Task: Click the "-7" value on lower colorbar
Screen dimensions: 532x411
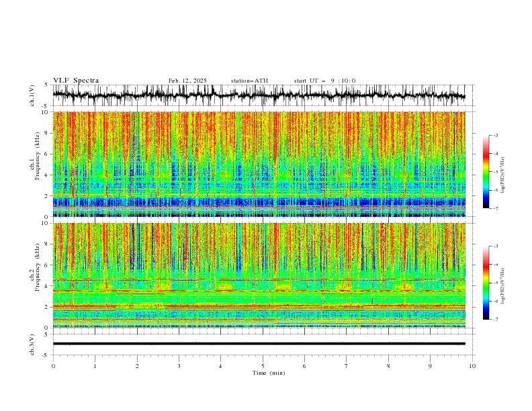Action: pos(496,320)
